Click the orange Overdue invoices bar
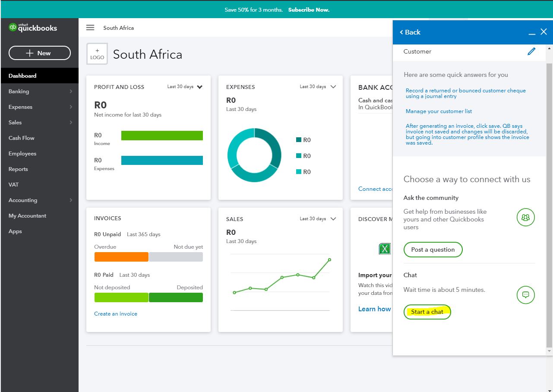The height and width of the screenshot is (392, 553). 121,257
